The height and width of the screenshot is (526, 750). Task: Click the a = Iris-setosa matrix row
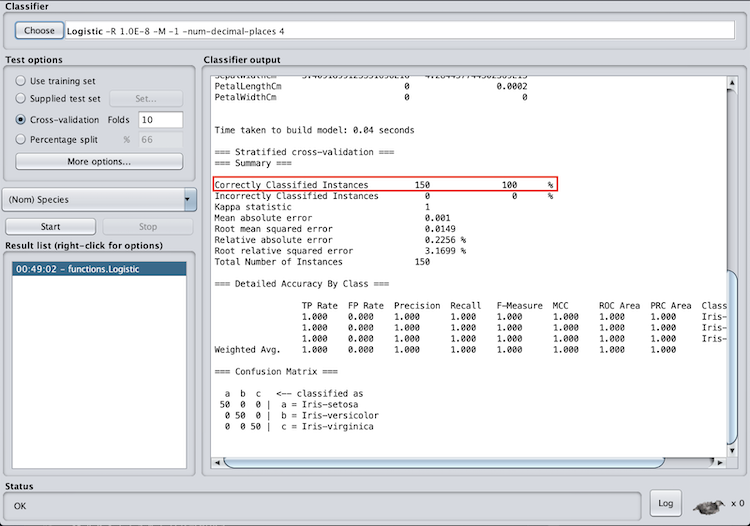[289, 404]
